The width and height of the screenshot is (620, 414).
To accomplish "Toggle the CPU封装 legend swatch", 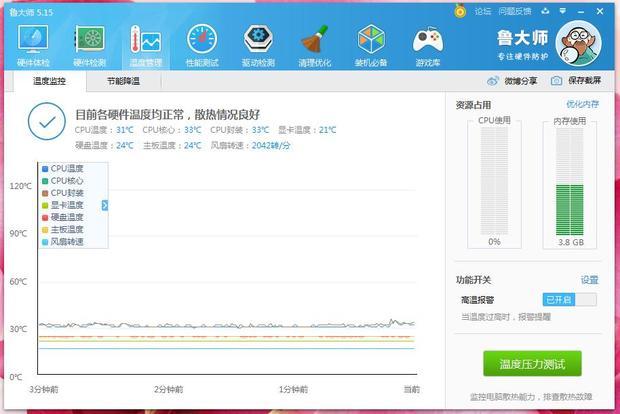I will (45, 193).
